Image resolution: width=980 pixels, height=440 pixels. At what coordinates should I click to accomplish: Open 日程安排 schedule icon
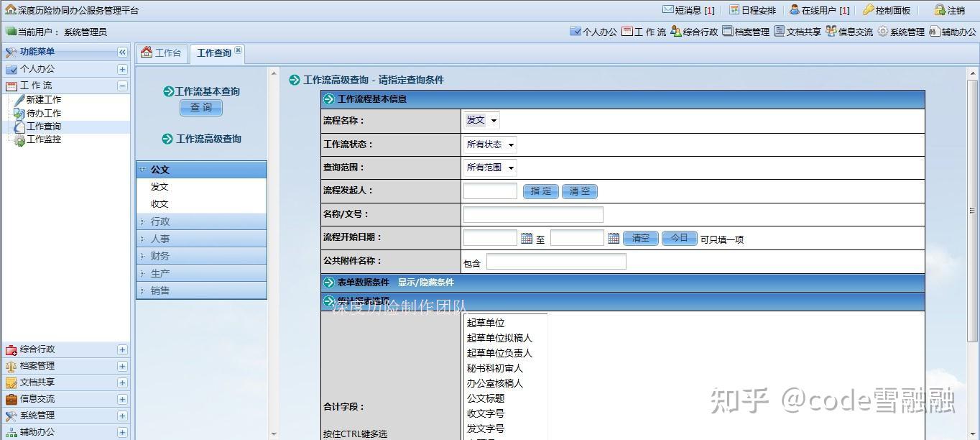[734, 10]
